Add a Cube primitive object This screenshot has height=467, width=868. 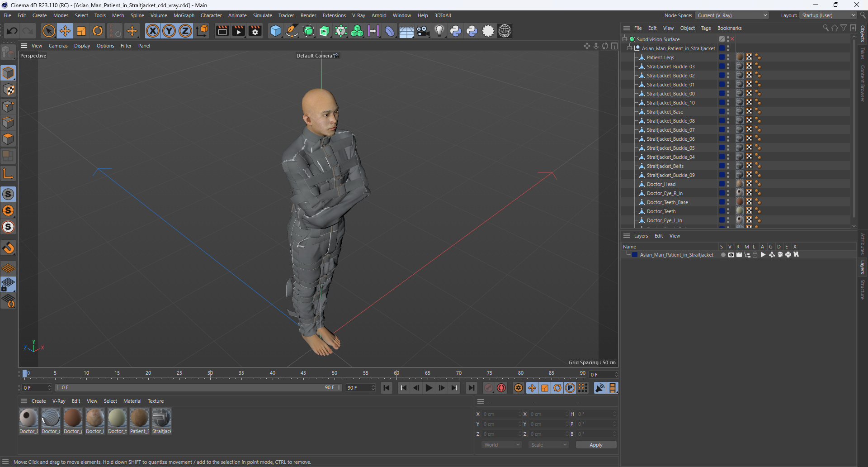pyautogui.click(x=275, y=31)
